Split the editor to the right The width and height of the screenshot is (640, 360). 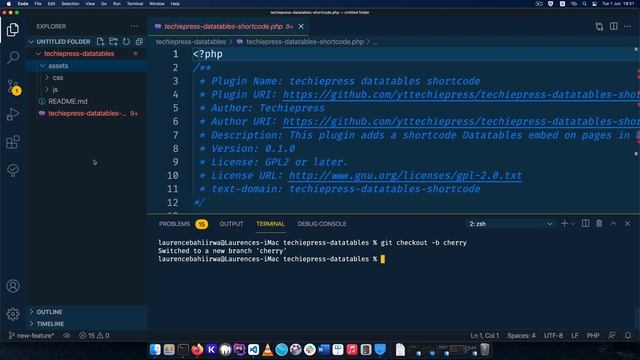click(613, 26)
